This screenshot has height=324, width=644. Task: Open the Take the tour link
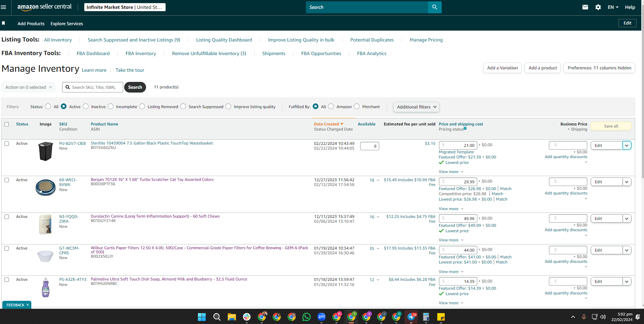click(x=130, y=70)
